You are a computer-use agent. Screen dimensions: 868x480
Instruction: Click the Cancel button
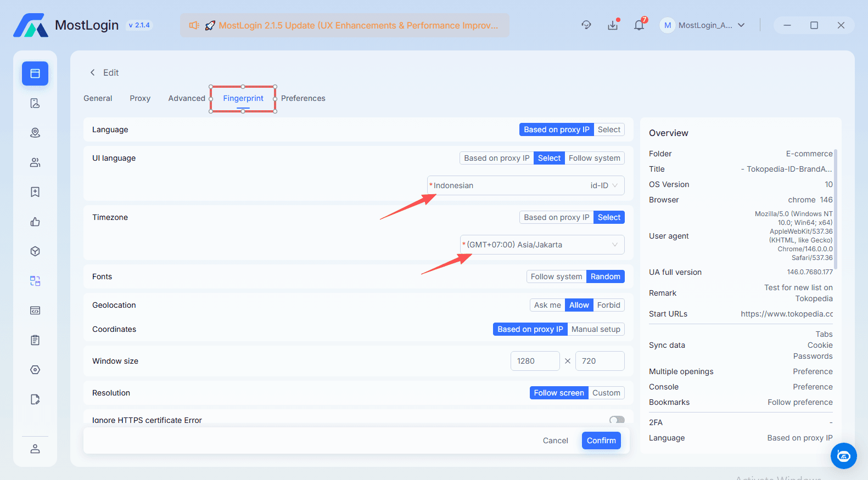pyautogui.click(x=555, y=441)
